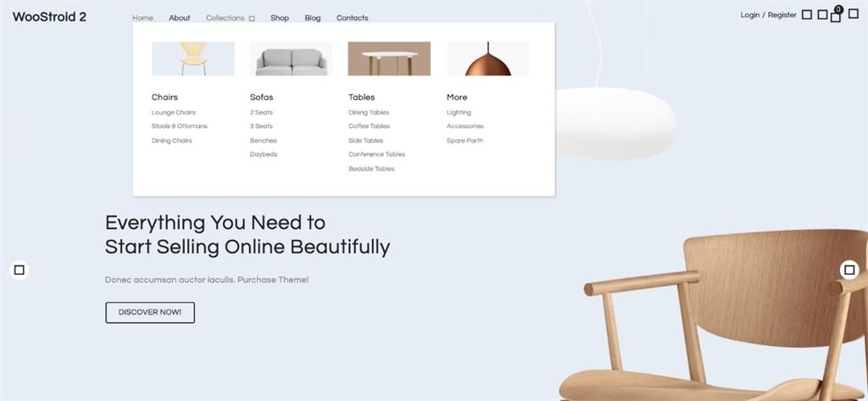
Task: Open the Blog menu item
Action: [x=312, y=18]
